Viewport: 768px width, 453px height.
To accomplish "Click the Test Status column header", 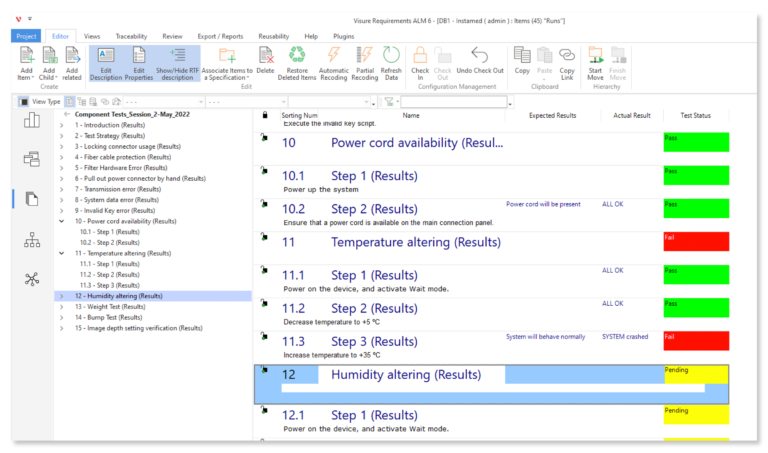I will [696, 116].
